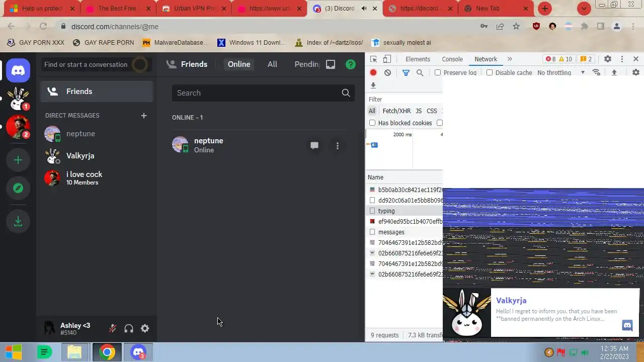Viewport: 644px width, 362px height.
Task: Enable the Preserve log checkbox
Action: point(438,72)
